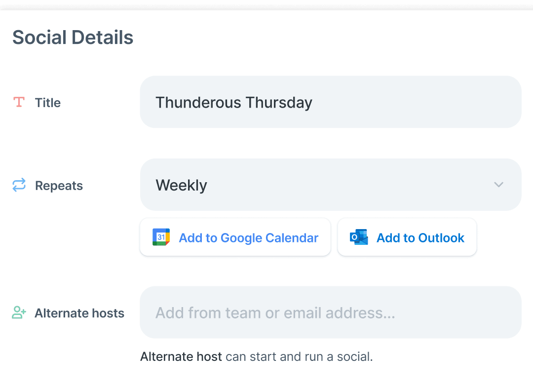Click the Repeats label
533x392 pixels.
pyautogui.click(x=59, y=185)
